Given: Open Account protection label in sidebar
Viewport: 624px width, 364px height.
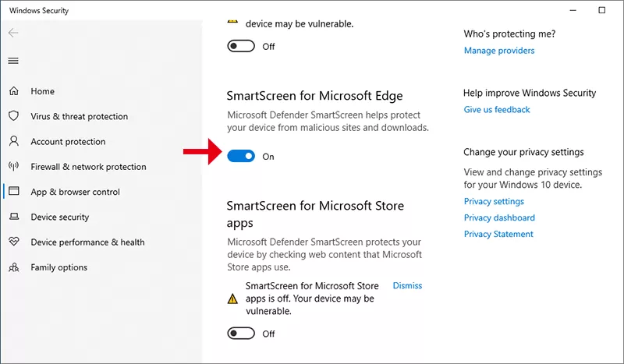Looking at the screenshot, I should coord(68,142).
